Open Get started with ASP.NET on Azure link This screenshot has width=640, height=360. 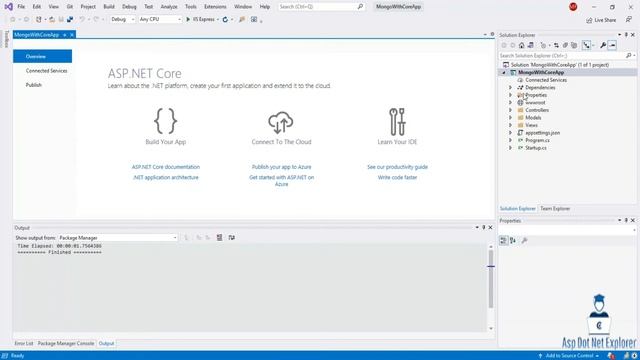click(x=282, y=181)
